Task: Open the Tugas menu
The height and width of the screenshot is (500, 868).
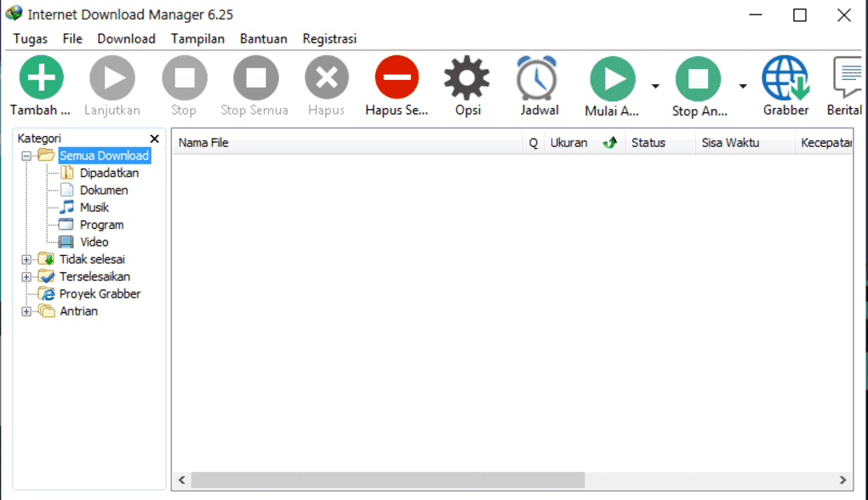Action: click(x=31, y=39)
